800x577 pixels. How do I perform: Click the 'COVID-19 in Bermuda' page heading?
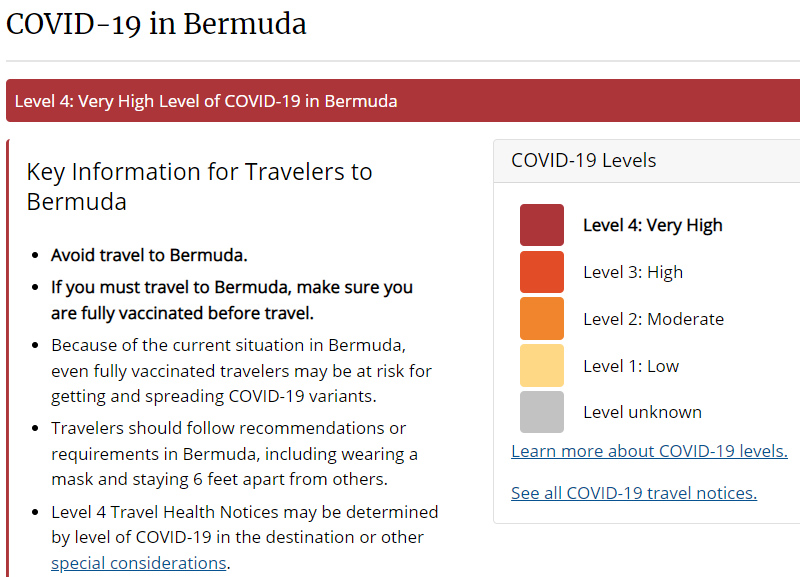click(156, 24)
